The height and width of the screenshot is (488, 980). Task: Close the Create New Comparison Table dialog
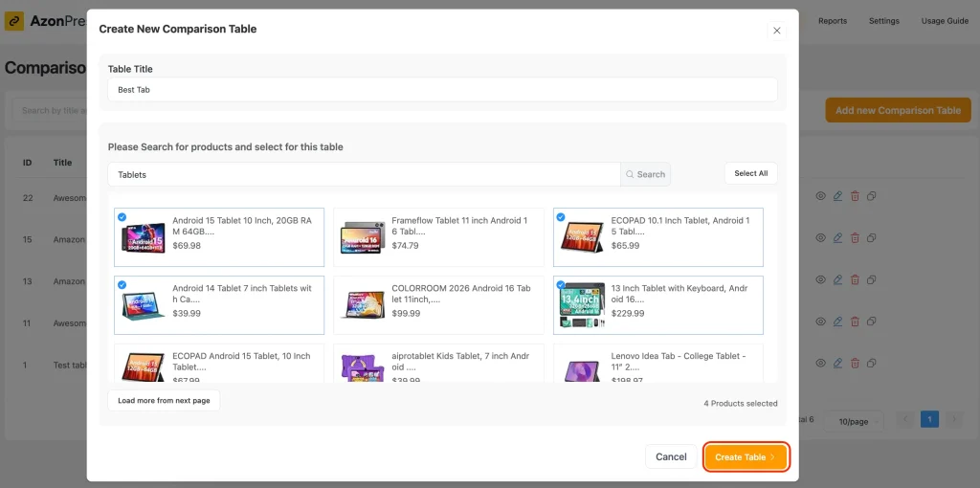click(x=777, y=30)
